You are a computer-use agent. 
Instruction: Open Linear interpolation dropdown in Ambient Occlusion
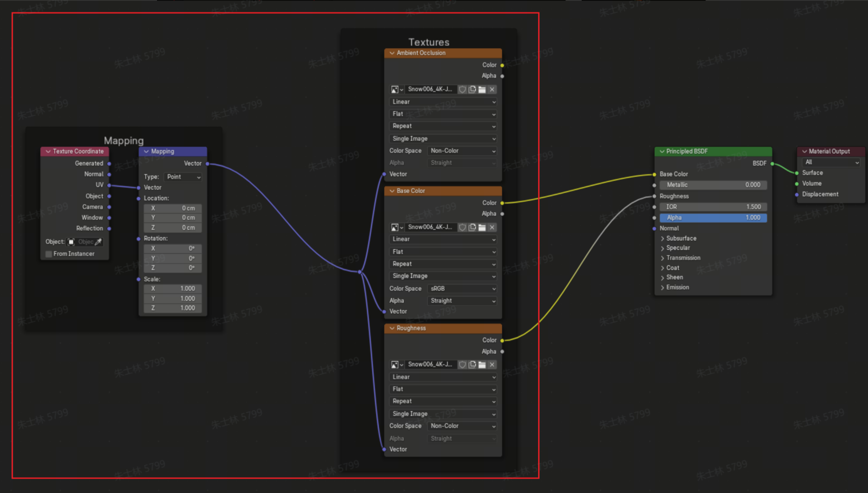[443, 102]
